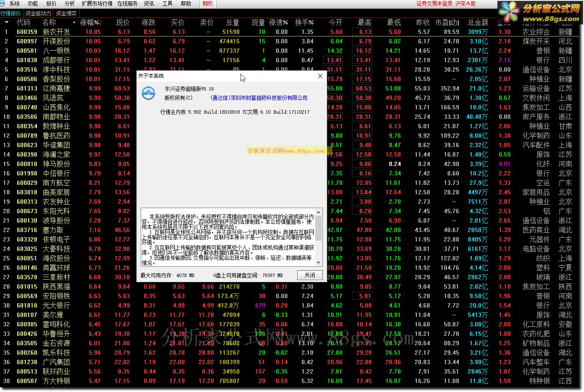This screenshot has width=584, height=392.
Task: Click inside the disclaimer text box
Action: click(x=228, y=237)
